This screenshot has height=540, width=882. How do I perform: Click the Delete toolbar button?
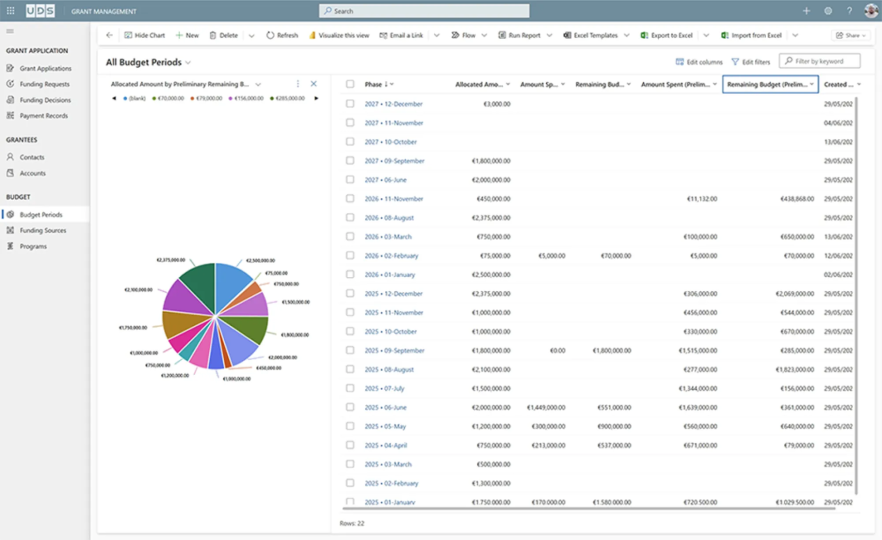click(223, 35)
